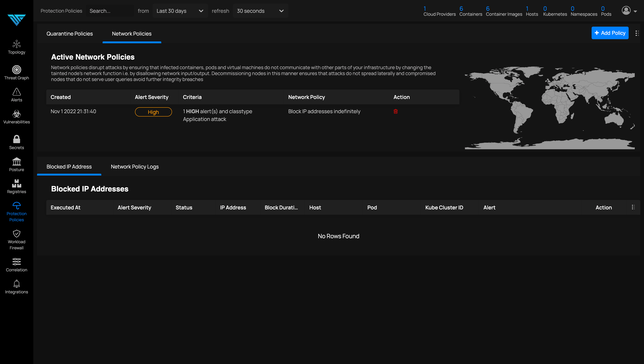
Task: Open the Correlation settings icon
Action: click(x=16, y=262)
